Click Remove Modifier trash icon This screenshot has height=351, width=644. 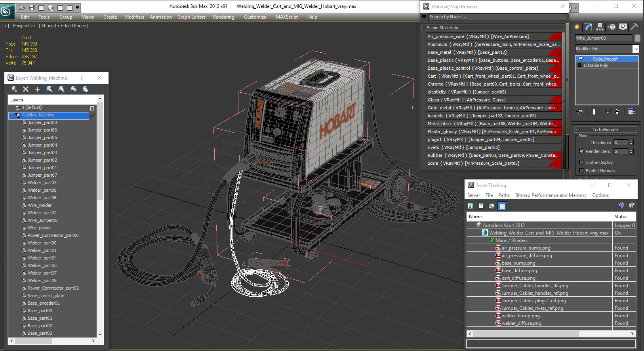(617, 112)
